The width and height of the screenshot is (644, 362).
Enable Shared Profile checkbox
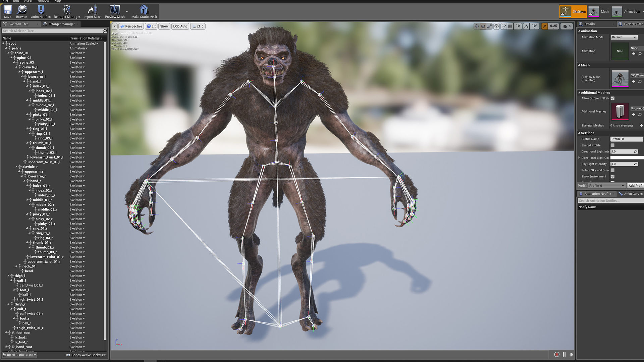click(x=612, y=145)
